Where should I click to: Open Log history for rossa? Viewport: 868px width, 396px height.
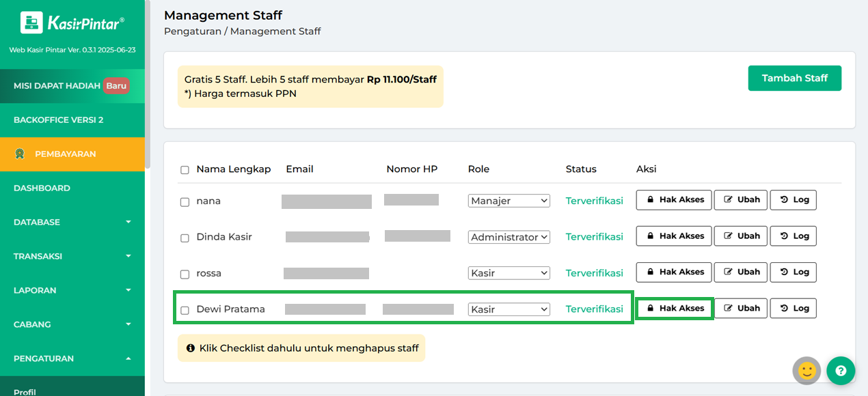793,272
